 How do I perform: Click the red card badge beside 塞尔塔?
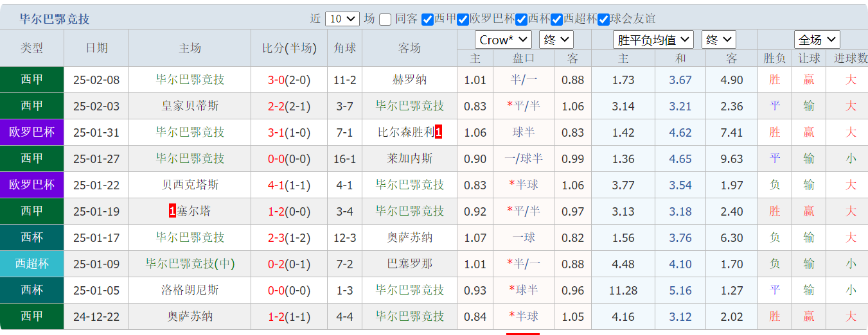click(172, 211)
